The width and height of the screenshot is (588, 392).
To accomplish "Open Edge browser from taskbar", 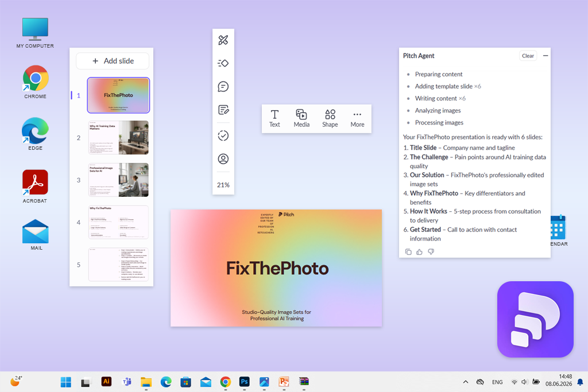I will click(x=166, y=382).
